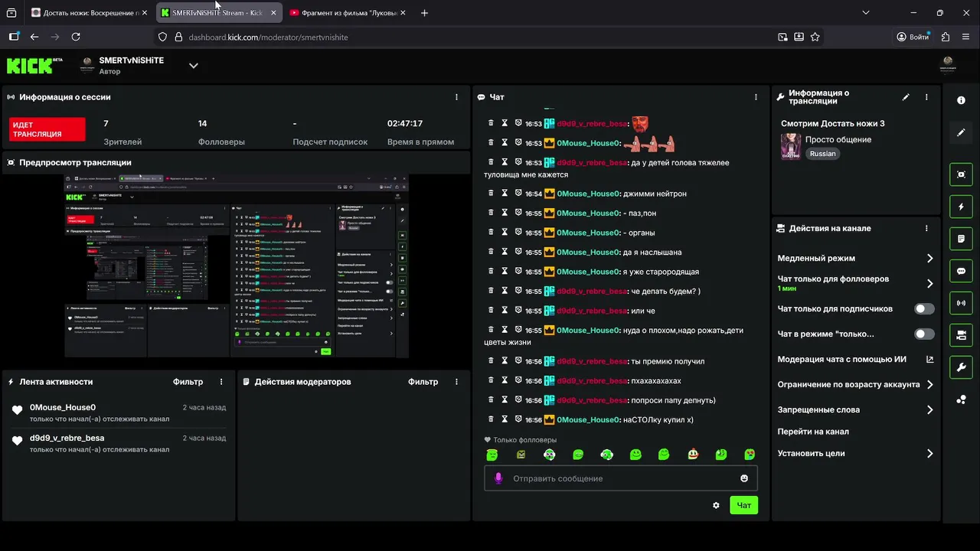This screenshot has height=551, width=980.
Task: Click shield icon on 'да я наслышана' message
Action: click(518, 252)
